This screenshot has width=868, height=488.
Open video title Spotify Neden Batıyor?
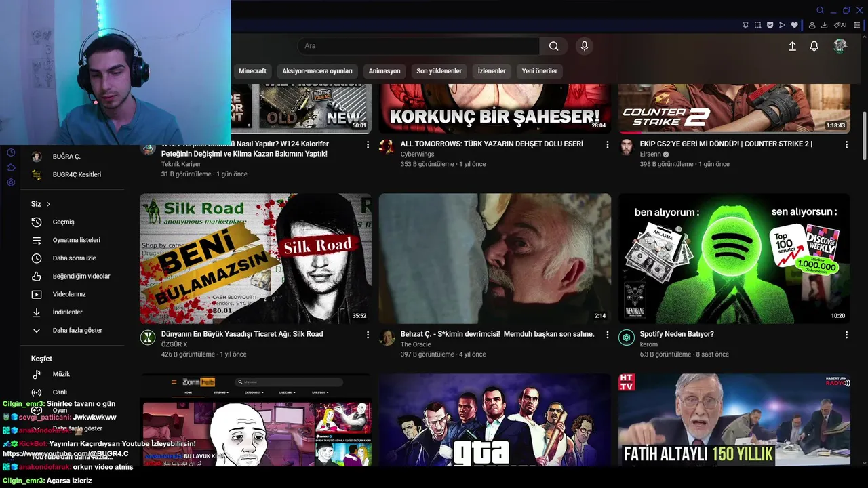tap(677, 334)
